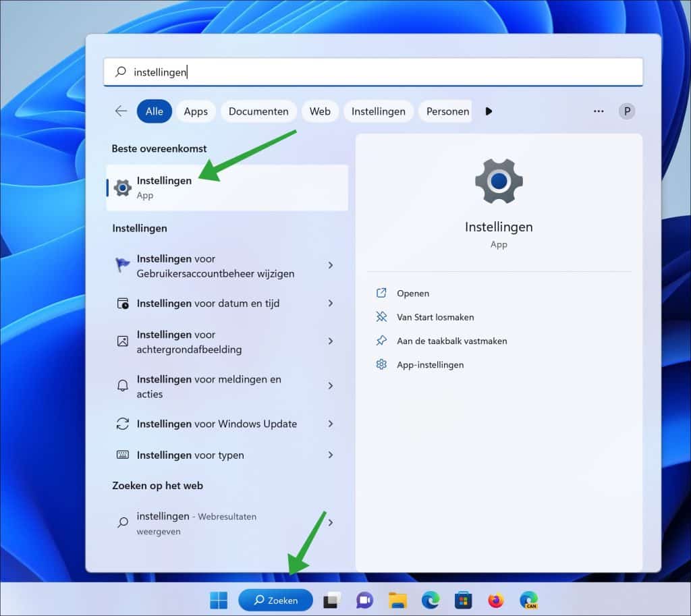Switch to the Web filter tab
The image size is (691, 616).
[320, 111]
